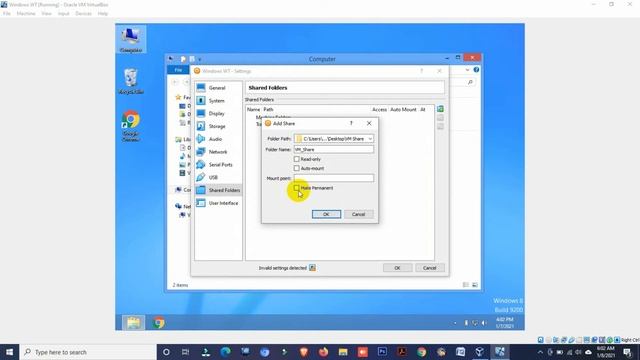Click the Folder Name text field
This screenshot has height=360, width=640.
pos(333,149)
